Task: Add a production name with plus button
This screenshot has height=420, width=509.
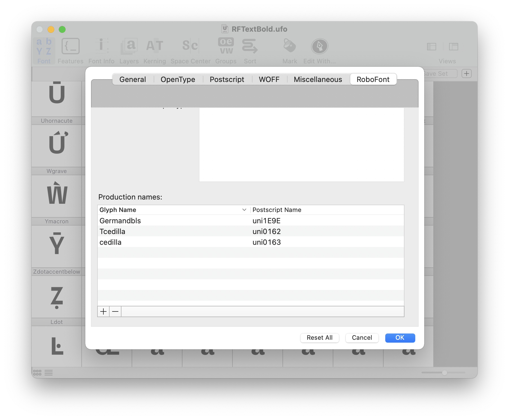Action: 103,311
